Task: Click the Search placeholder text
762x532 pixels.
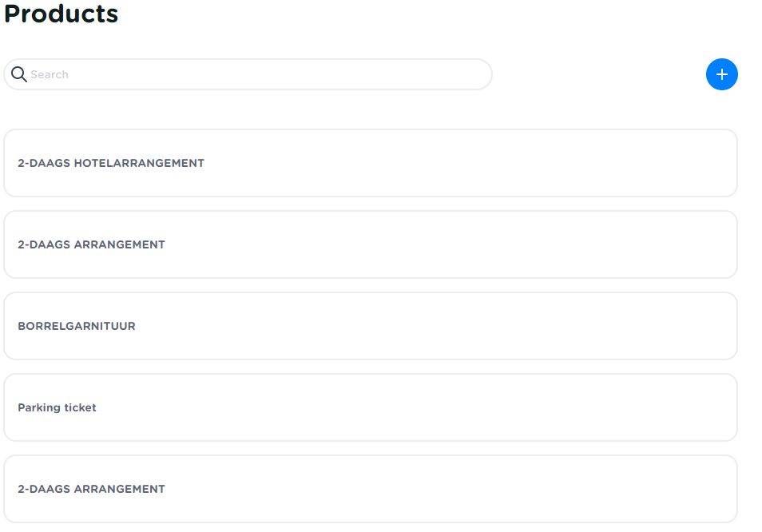Action: [50, 74]
